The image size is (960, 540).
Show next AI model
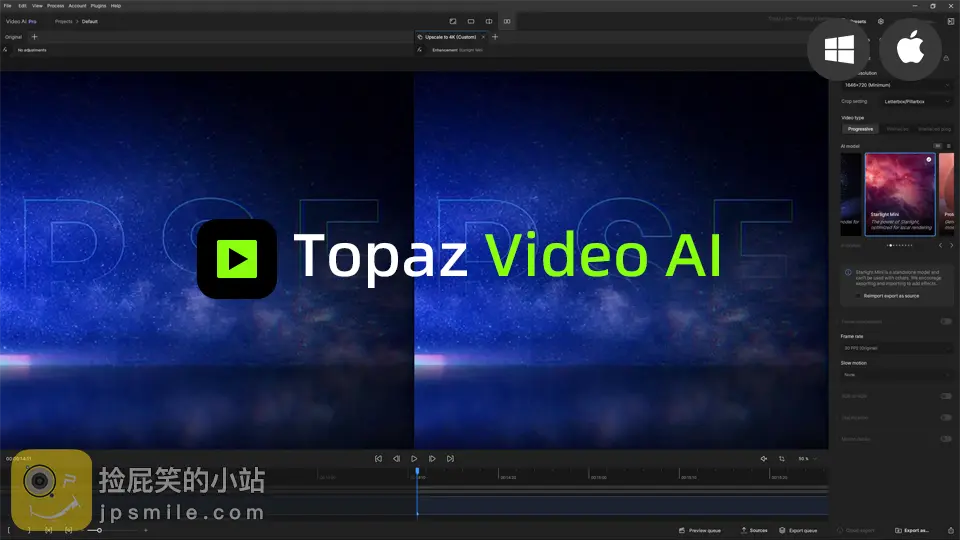pos(951,246)
